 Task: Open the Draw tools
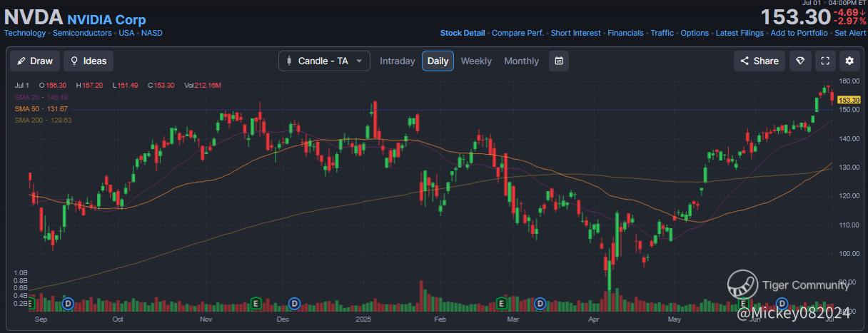(x=35, y=61)
